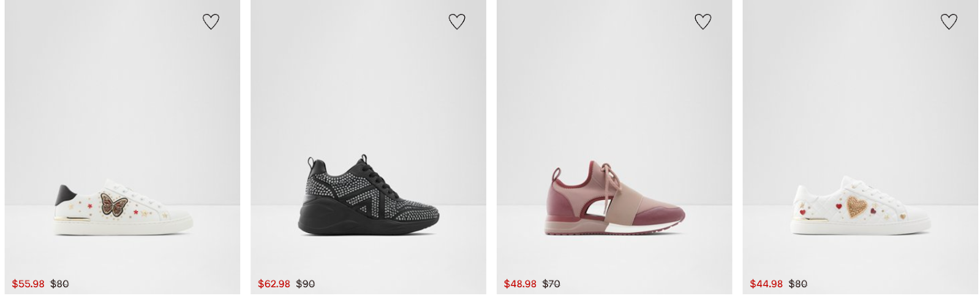The image size is (980, 296).
Task: Click the butterfly patch on the white sneaker
Action: click(x=113, y=203)
